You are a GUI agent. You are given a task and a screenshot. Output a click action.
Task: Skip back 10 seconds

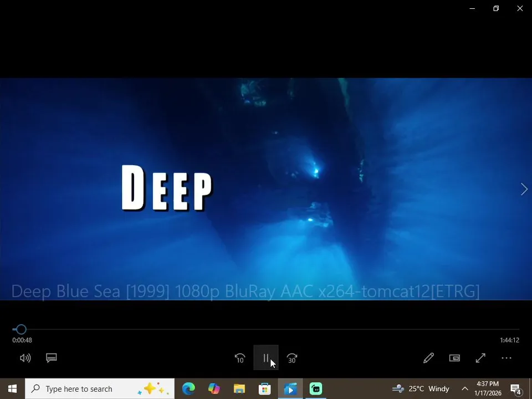(240, 358)
